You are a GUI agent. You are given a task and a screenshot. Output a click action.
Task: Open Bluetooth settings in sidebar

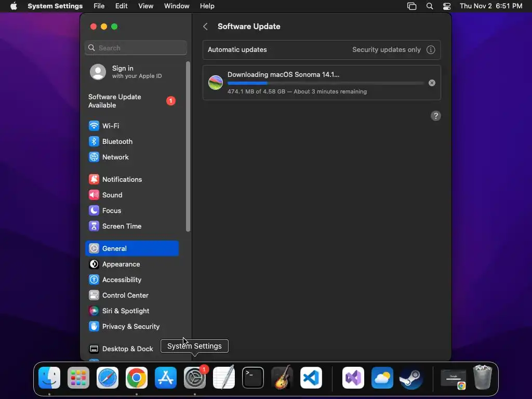click(132, 141)
